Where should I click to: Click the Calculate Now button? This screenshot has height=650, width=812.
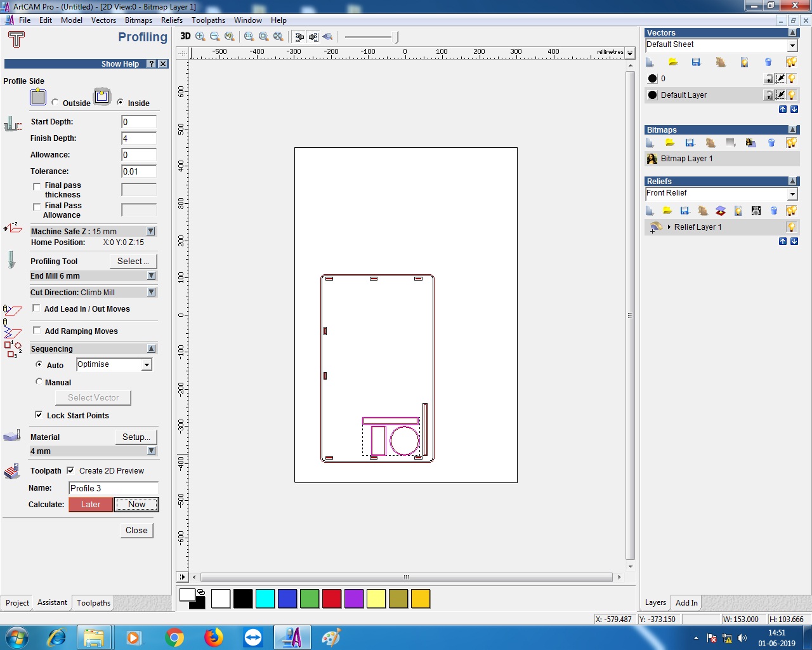(136, 505)
